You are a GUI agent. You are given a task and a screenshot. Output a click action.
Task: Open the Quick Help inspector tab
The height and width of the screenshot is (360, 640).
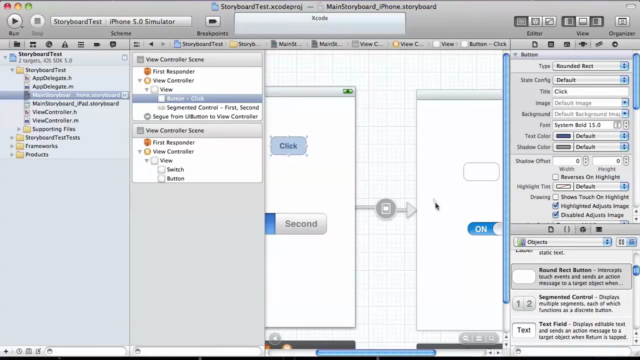tap(551, 44)
